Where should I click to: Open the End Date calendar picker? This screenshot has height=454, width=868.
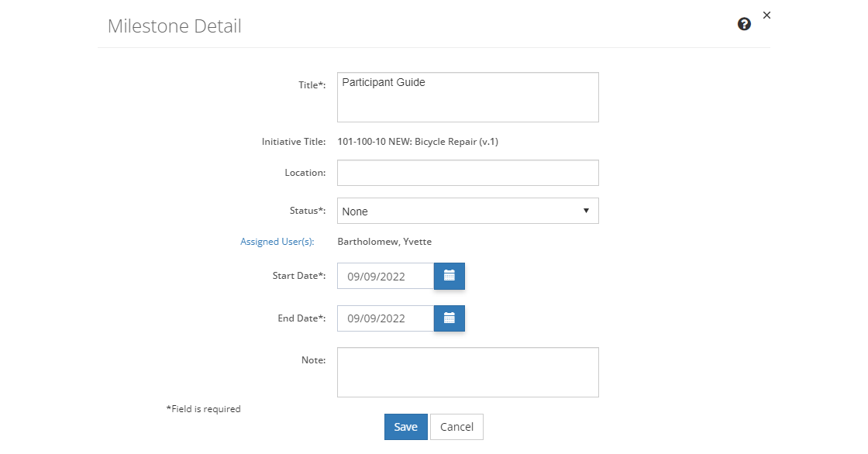[x=449, y=318]
